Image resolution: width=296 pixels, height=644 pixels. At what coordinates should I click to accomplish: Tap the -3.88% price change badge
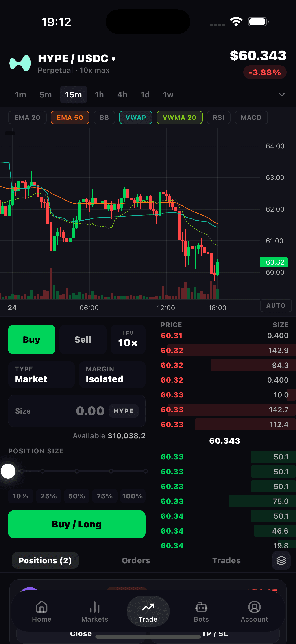coord(265,72)
